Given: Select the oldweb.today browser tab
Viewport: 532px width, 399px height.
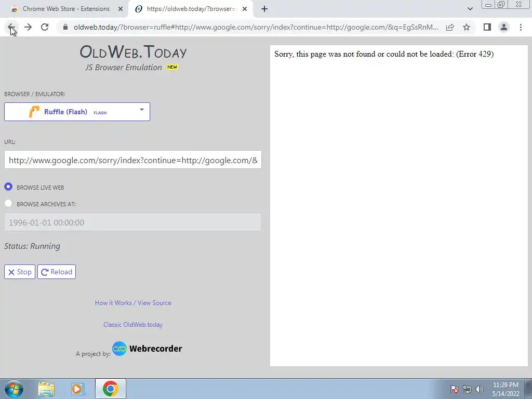Looking at the screenshot, I should (190, 9).
